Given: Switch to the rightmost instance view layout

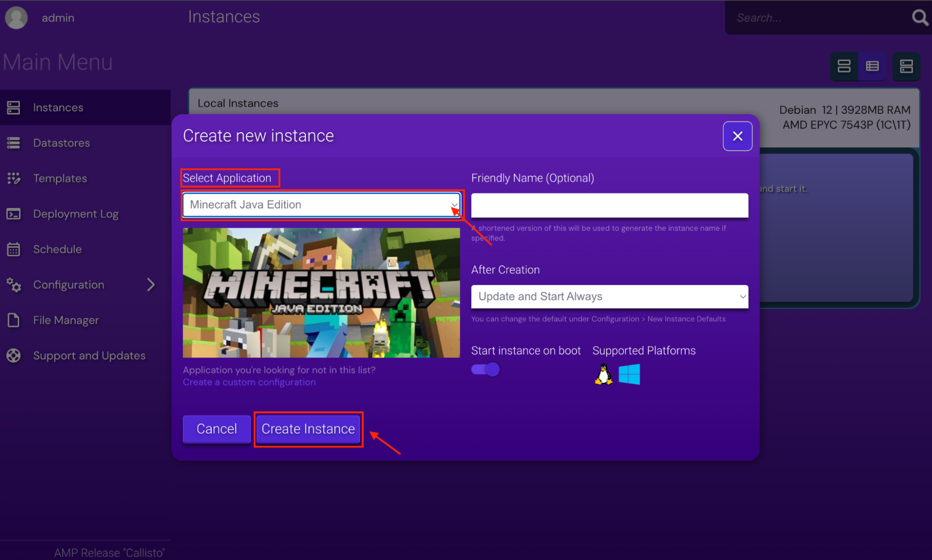Looking at the screenshot, I should coord(906,66).
